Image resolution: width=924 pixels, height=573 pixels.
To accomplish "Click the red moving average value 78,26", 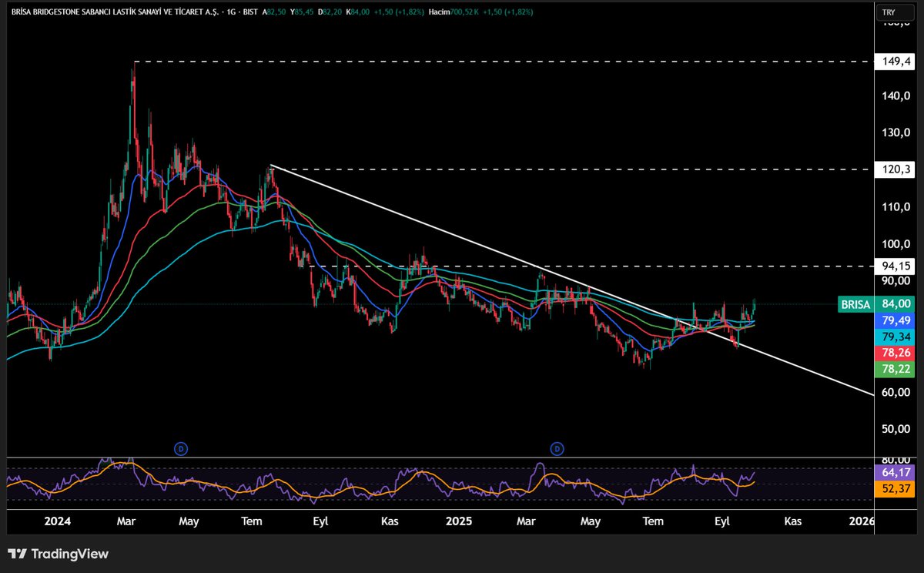I will [896, 353].
